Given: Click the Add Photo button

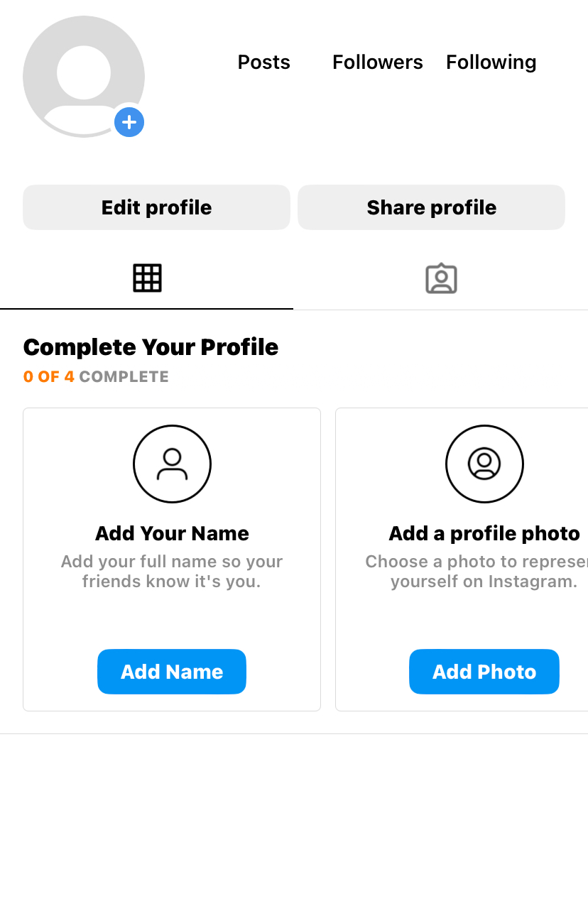Looking at the screenshot, I should [484, 672].
